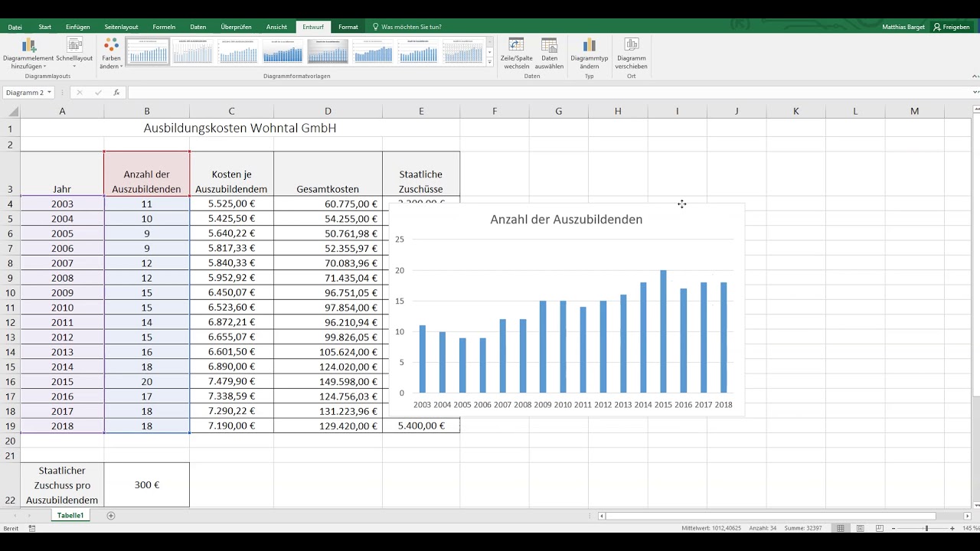Apply the seventh chart style thumbnail
Viewport: 980px width, 551px height.
418,52
